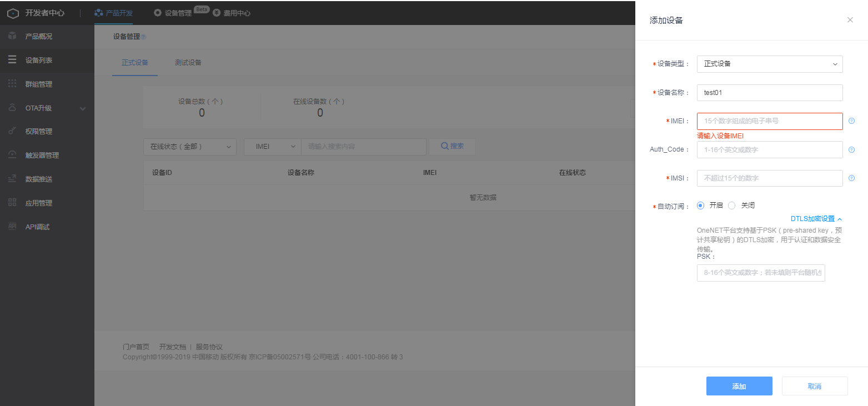
Task: Click the 设备名称 column header in table
Action: click(301, 173)
